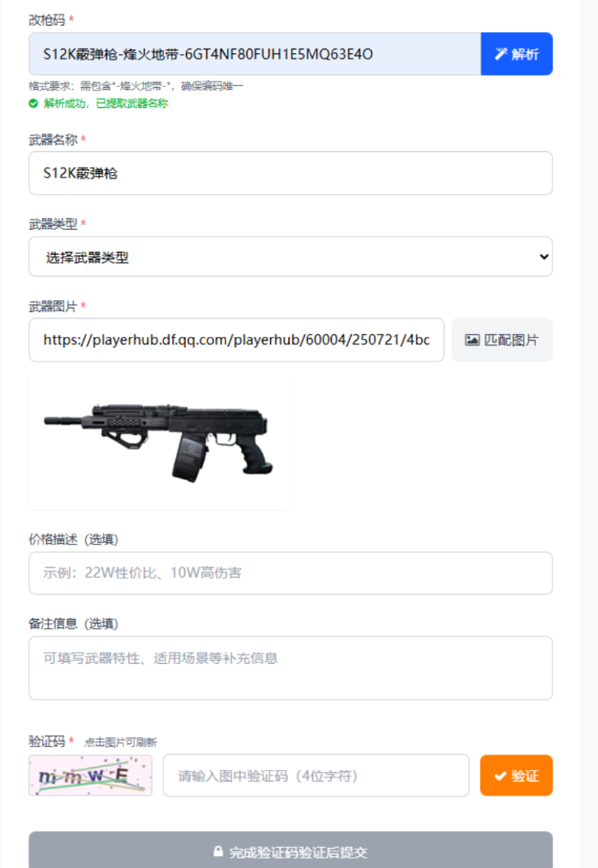This screenshot has width=598, height=868.
Task: Click the S12K weapon preview thumbnail
Action: tap(159, 440)
